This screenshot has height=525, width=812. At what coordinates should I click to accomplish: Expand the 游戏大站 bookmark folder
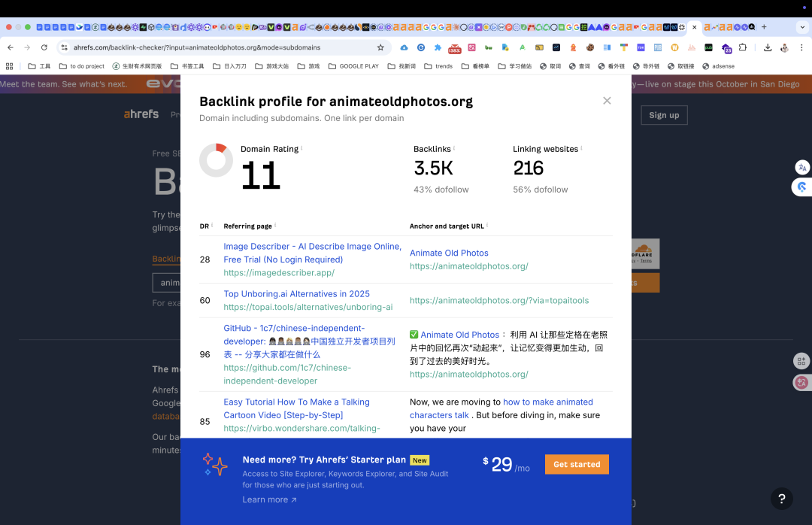[272, 66]
